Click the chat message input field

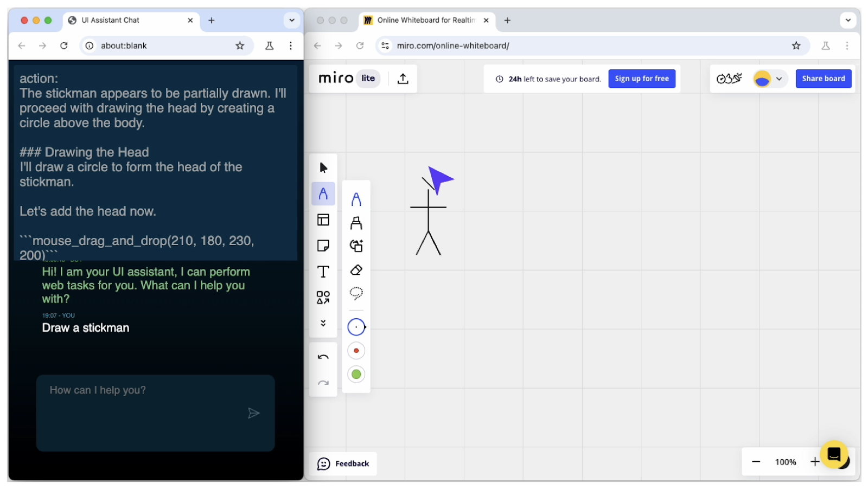tap(156, 412)
